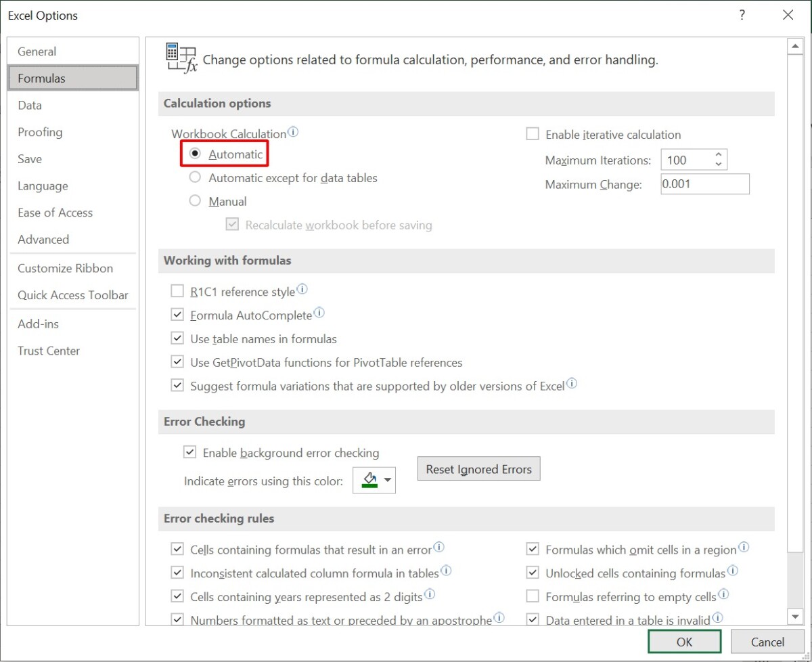
Task: Click the scrollbar up arrow
Action: point(795,47)
